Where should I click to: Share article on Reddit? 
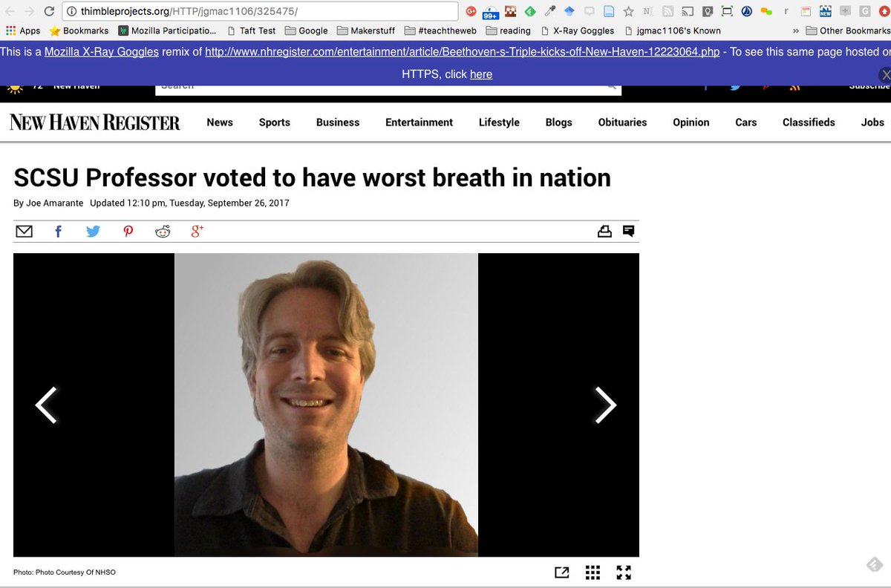click(x=163, y=232)
